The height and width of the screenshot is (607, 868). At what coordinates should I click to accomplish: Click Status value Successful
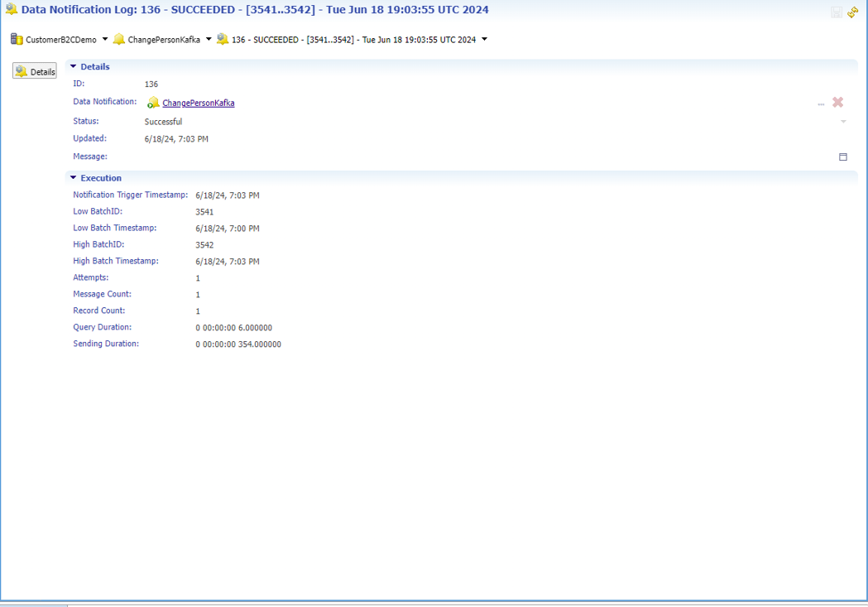pos(163,121)
